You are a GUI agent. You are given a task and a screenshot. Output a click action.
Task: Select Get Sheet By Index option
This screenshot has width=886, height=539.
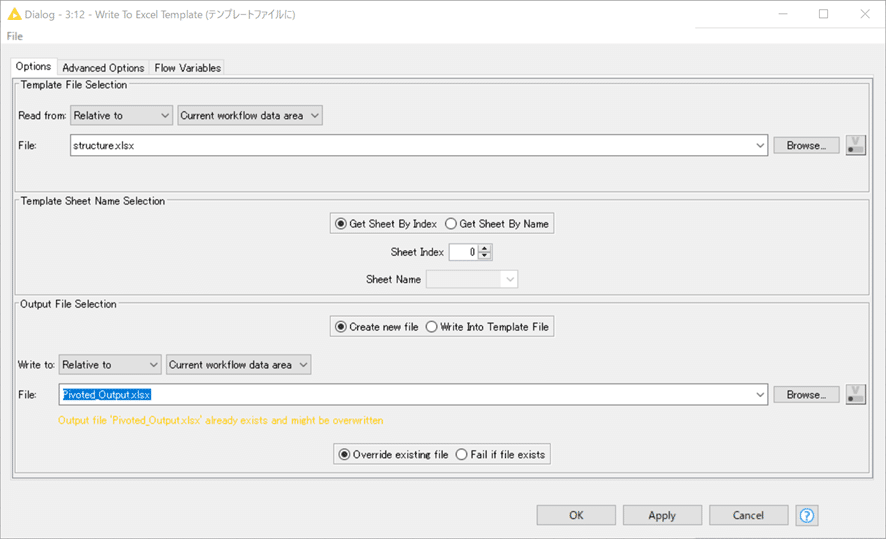tap(341, 224)
